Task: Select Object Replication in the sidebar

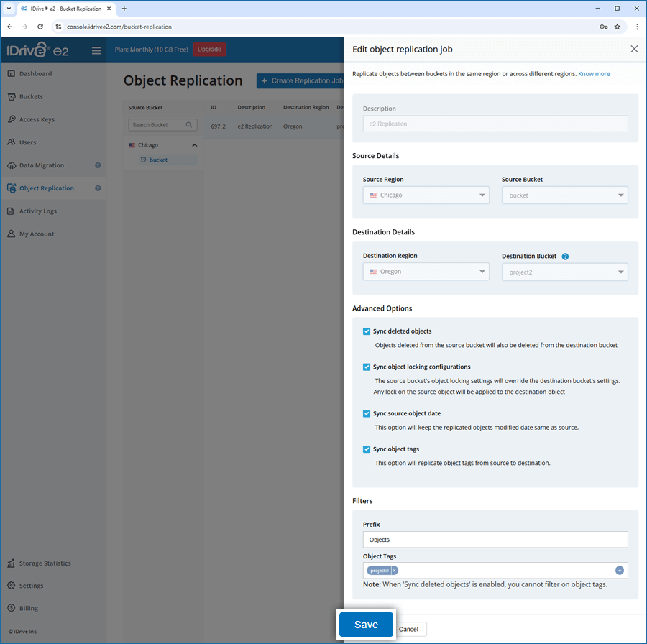Action: tap(46, 188)
